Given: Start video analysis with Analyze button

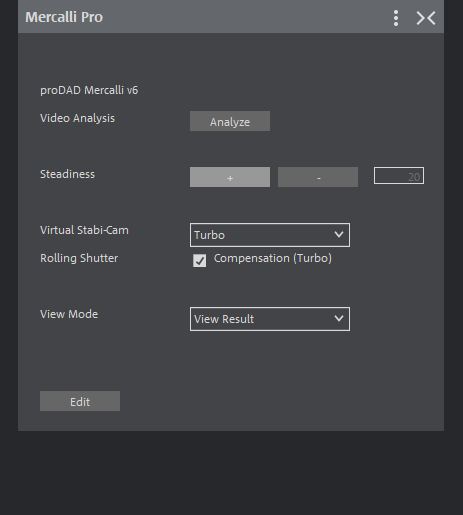Looking at the screenshot, I should [230, 121].
